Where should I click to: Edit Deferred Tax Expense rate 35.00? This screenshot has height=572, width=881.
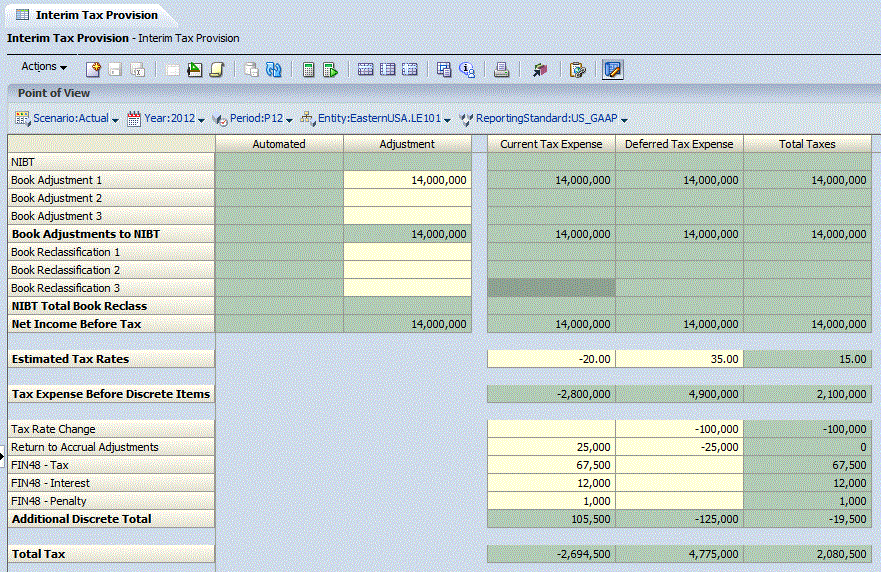point(679,359)
